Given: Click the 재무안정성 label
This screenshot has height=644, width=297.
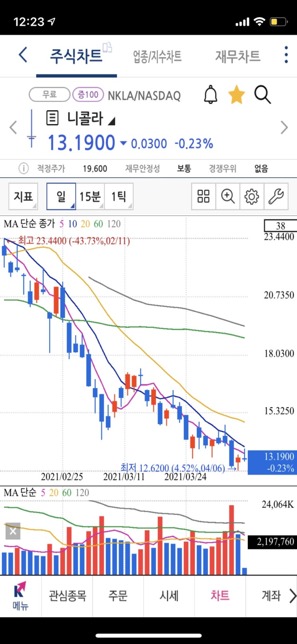Looking at the screenshot, I should [x=142, y=169].
